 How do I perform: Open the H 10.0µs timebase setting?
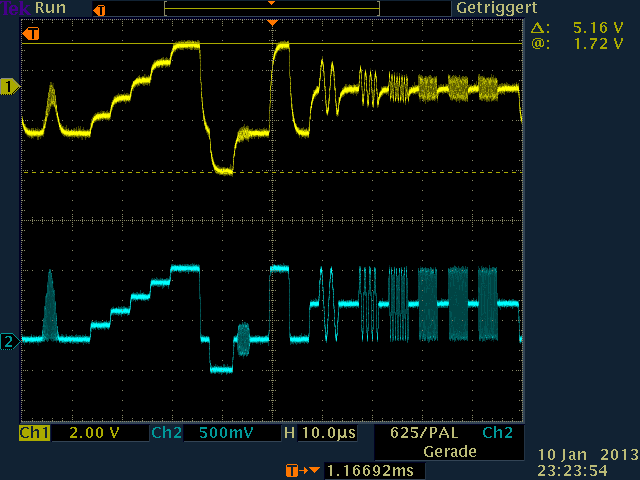click(x=319, y=433)
